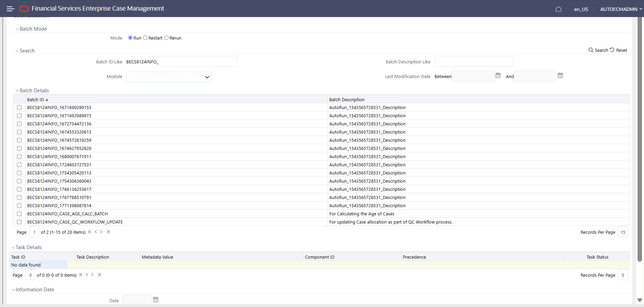Go to next page of Batch Details

pos(101,232)
